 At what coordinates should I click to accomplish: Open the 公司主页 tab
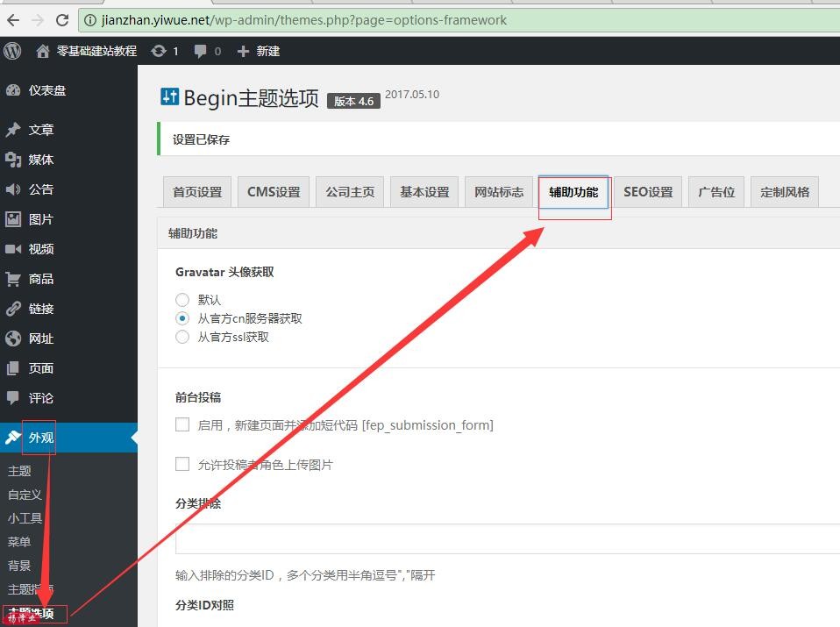pos(350,192)
